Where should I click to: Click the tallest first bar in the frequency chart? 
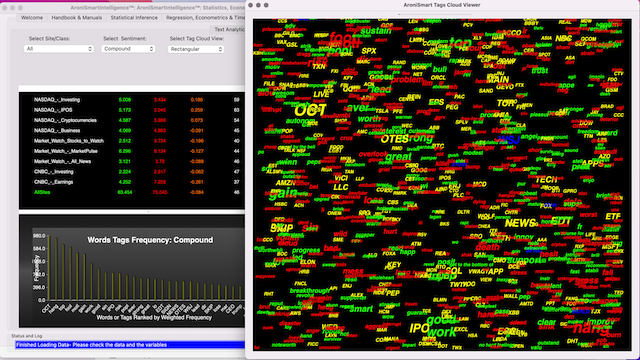49,268
